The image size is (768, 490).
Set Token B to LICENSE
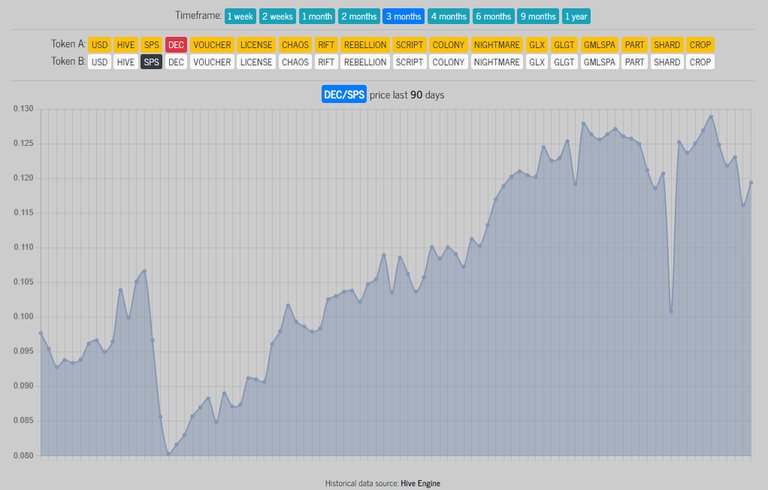256,62
